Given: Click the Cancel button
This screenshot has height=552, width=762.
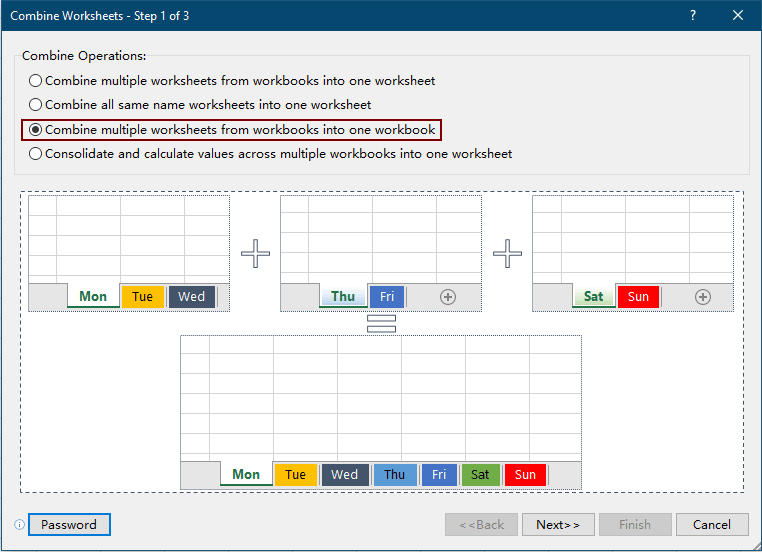Looking at the screenshot, I should point(712,525).
